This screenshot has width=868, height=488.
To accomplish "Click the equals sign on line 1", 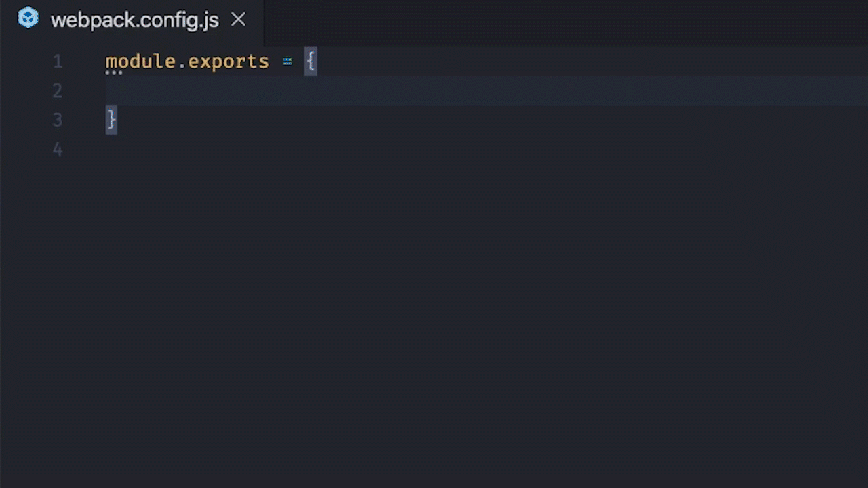I will click(x=288, y=62).
